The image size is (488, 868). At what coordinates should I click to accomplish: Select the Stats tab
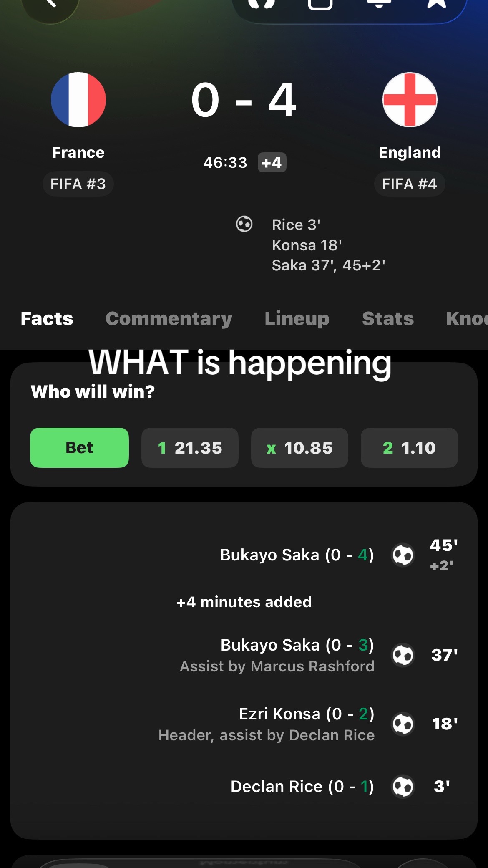[x=388, y=319]
